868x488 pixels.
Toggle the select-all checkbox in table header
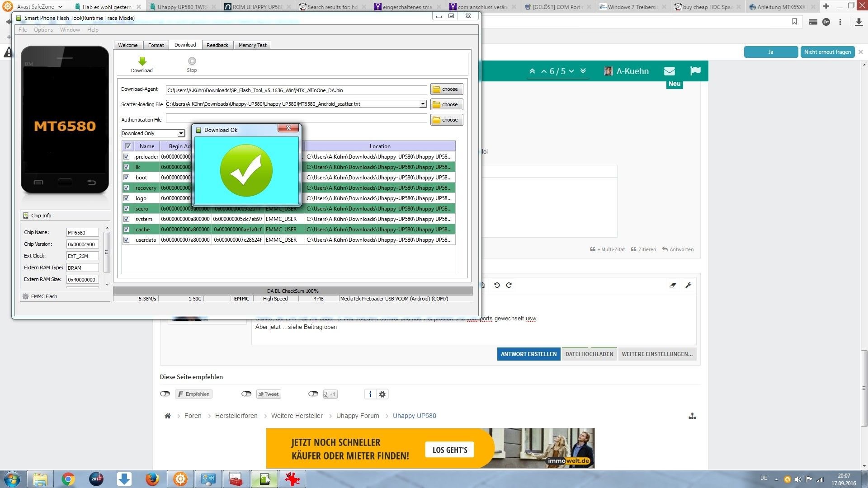pos(128,146)
